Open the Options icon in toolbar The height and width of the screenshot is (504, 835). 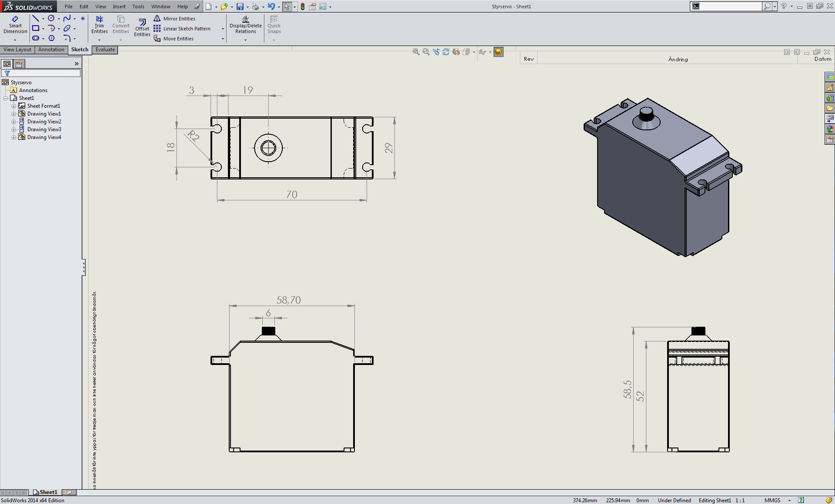click(x=323, y=7)
